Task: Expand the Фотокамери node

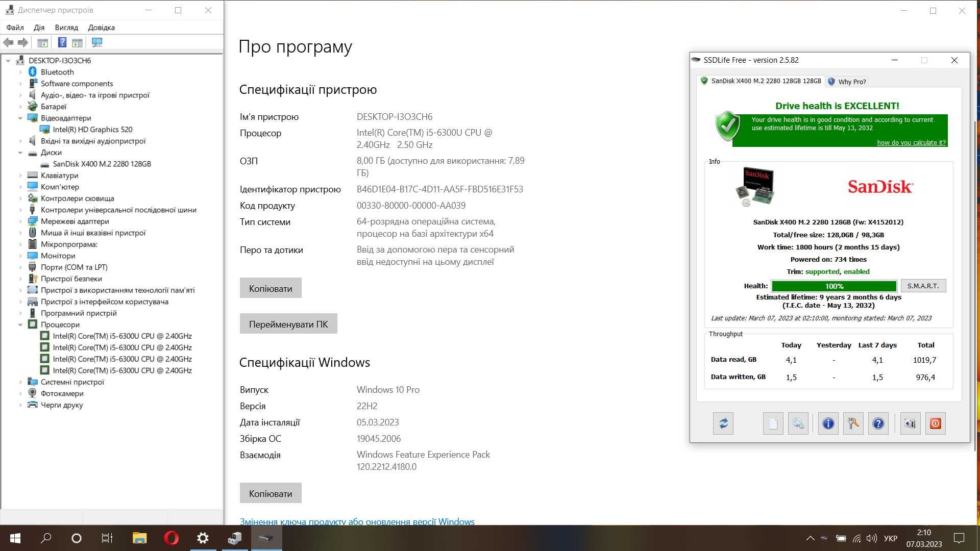Action: (20, 393)
